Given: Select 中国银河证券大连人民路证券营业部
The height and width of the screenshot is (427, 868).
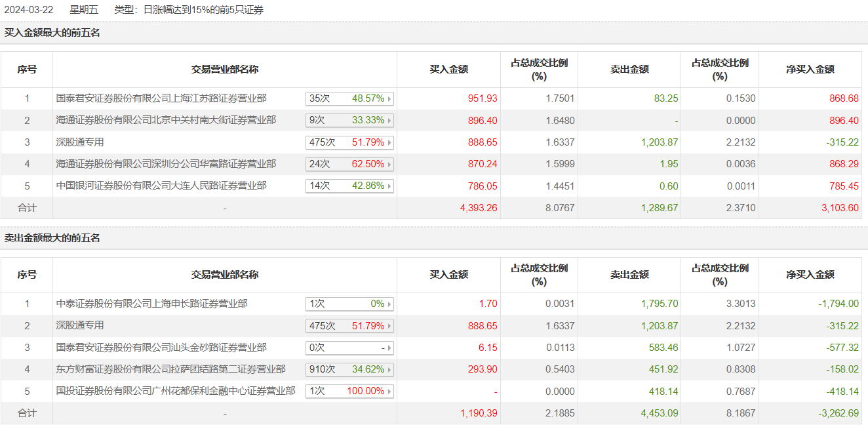Looking at the screenshot, I should [x=161, y=186].
